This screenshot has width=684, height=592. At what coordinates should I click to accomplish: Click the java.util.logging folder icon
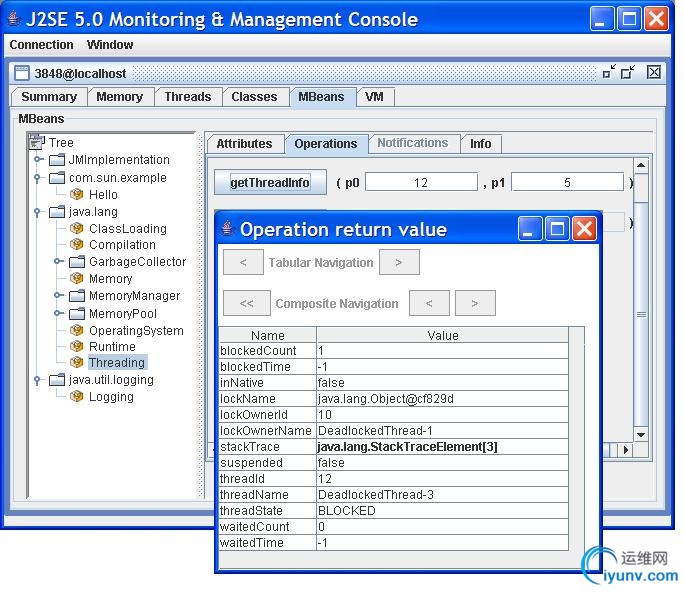pos(57,380)
